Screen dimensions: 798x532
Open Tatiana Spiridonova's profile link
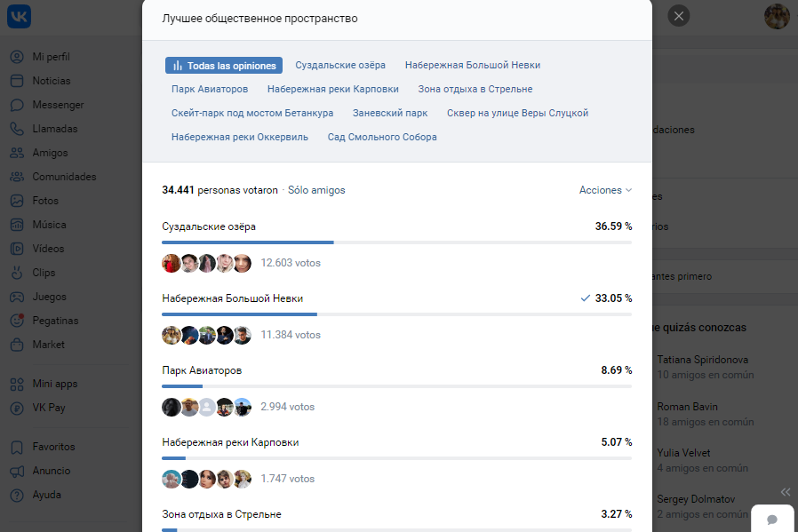click(x=702, y=360)
